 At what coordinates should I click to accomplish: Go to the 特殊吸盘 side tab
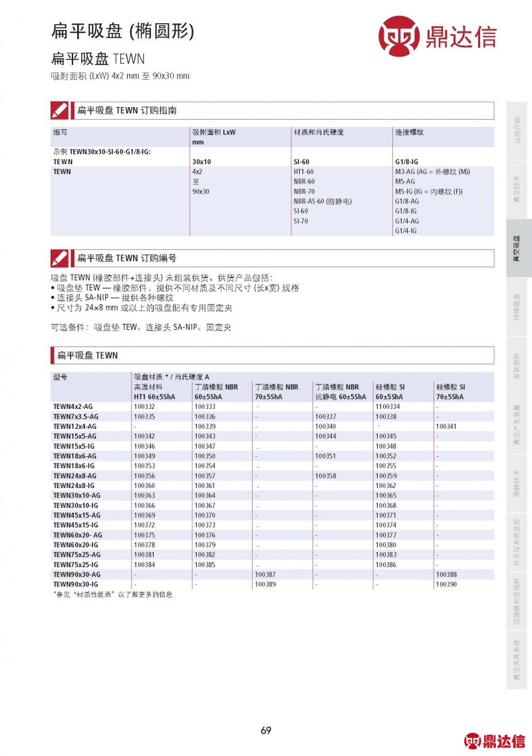[517, 307]
